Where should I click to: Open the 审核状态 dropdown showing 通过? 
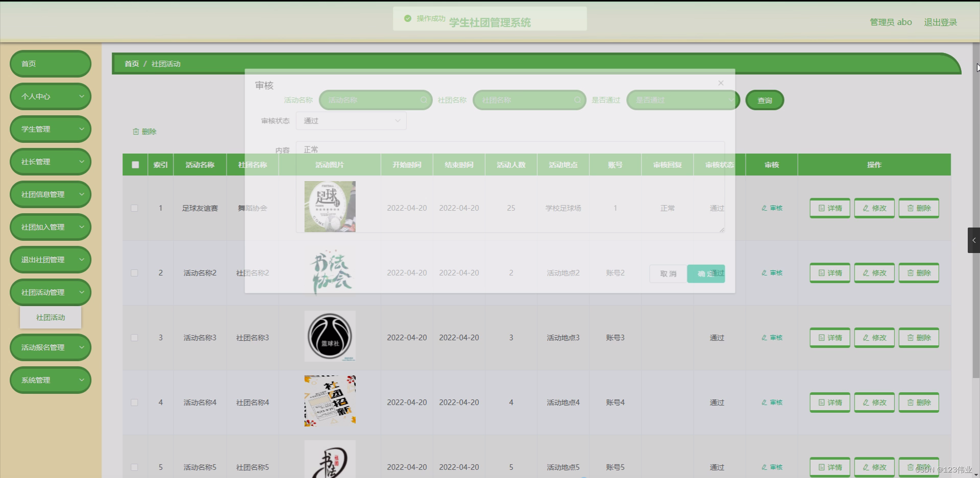351,121
